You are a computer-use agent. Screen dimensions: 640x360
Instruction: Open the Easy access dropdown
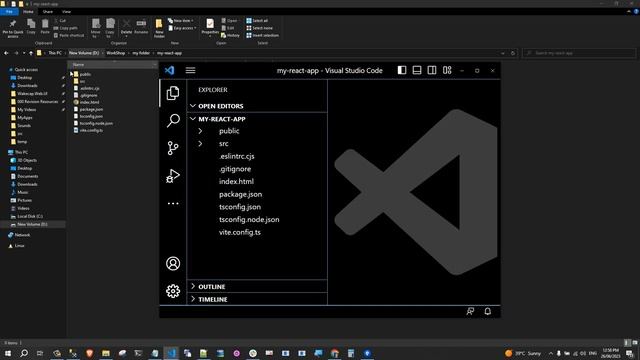click(x=182, y=28)
